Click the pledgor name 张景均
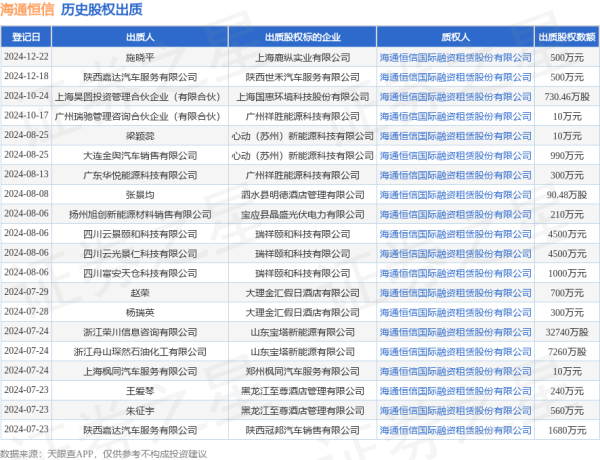 click(140, 195)
